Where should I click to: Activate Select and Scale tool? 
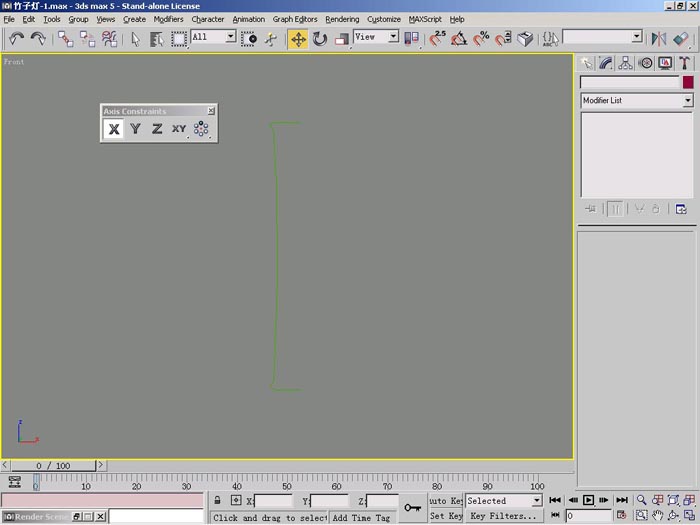(342, 39)
